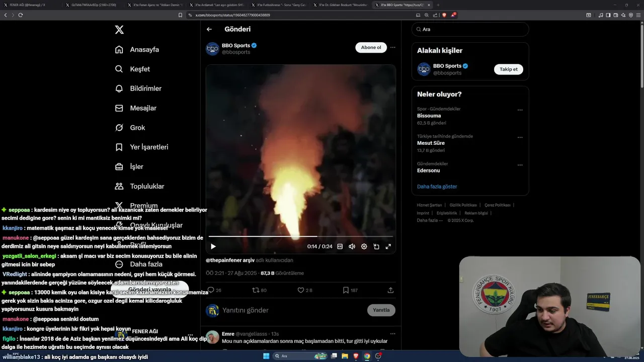Open Keşfet explore page
Image resolution: width=644 pixels, height=362 pixels.
tap(132, 69)
